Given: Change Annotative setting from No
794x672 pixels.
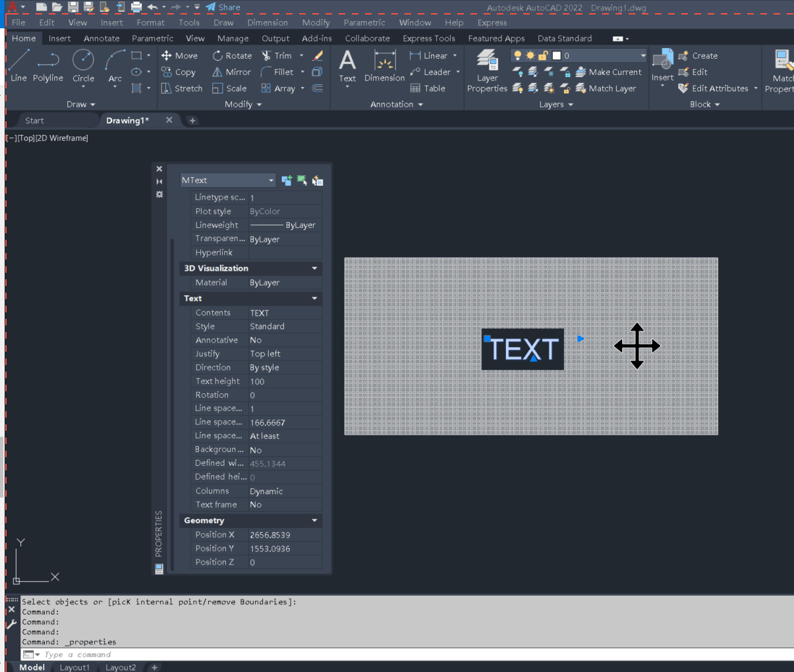Looking at the screenshot, I should [285, 339].
